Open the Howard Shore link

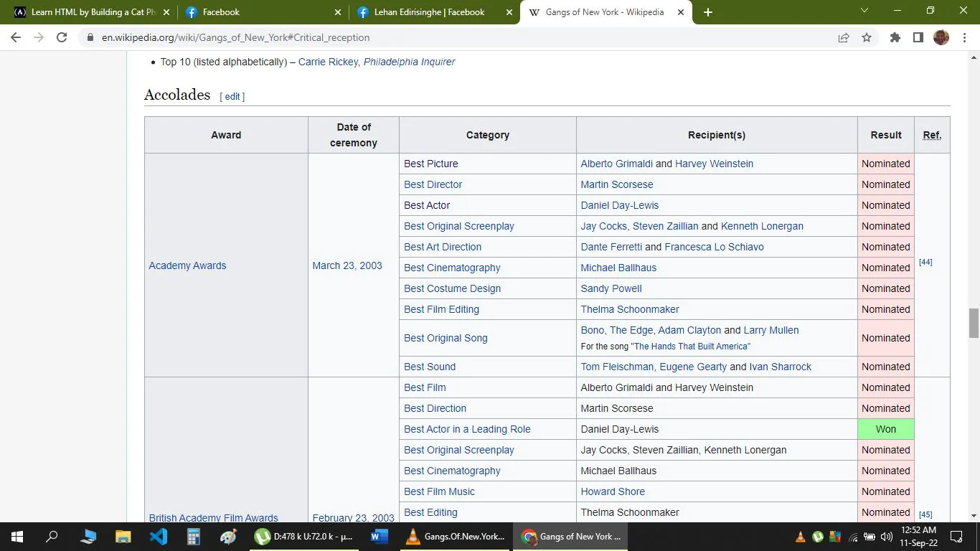[x=613, y=491]
